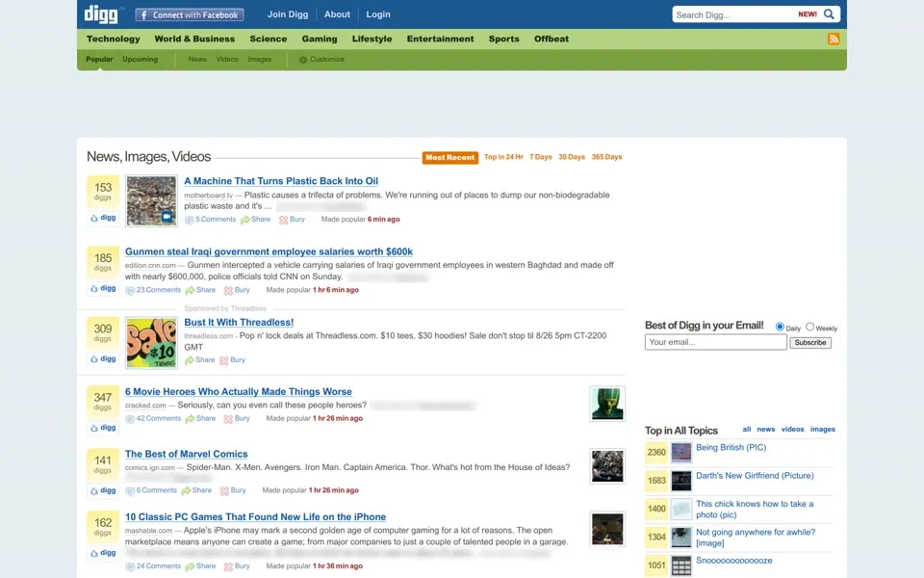Sort by 365 Days
Viewport: 924px width, 578px height.
607,157
